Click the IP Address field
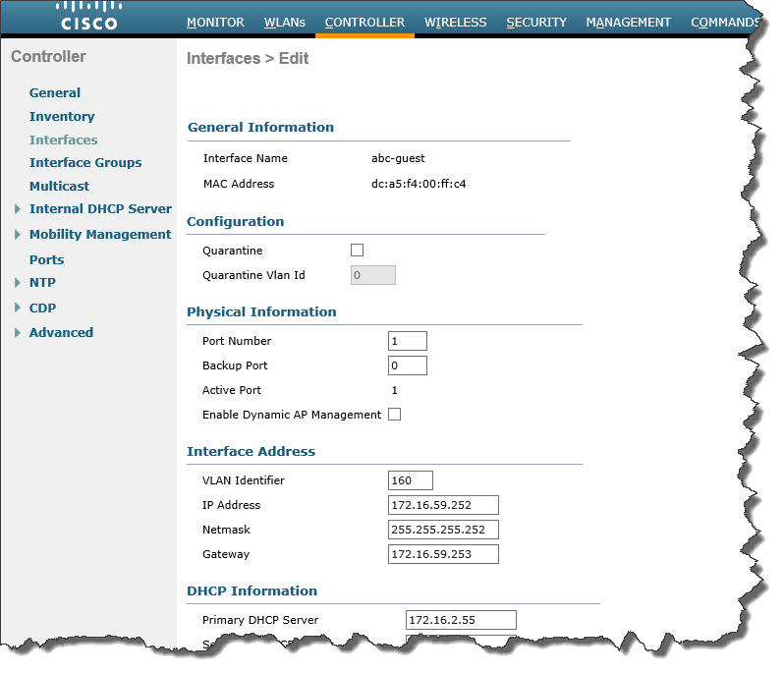 pyautogui.click(x=443, y=505)
